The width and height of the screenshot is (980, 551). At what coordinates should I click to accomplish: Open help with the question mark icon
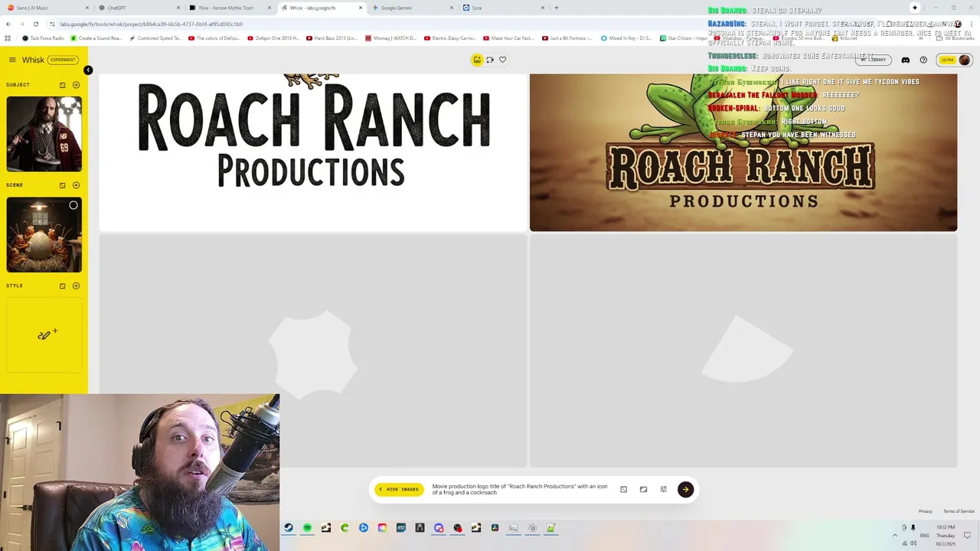(x=923, y=60)
